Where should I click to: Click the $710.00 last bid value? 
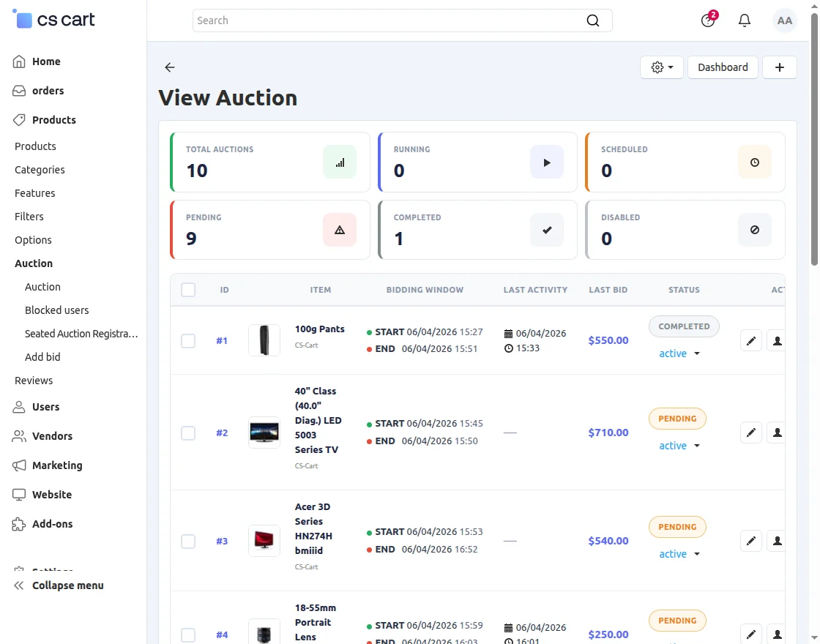(x=608, y=433)
